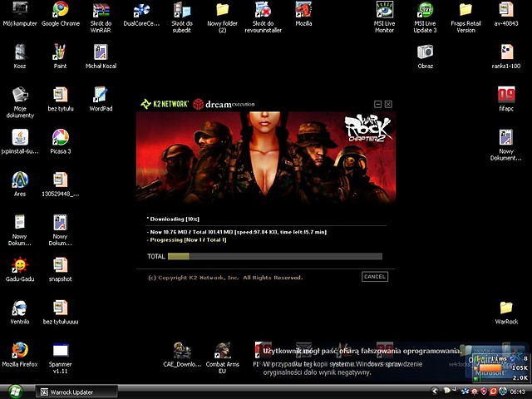Open Moje dokumenty folder

(20, 102)
